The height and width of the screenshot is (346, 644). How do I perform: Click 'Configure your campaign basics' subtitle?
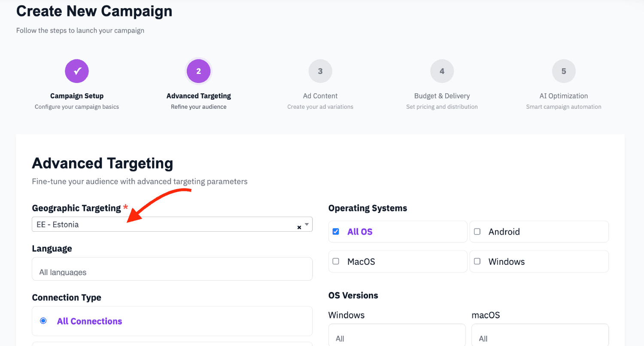click(x=77, y=107)
